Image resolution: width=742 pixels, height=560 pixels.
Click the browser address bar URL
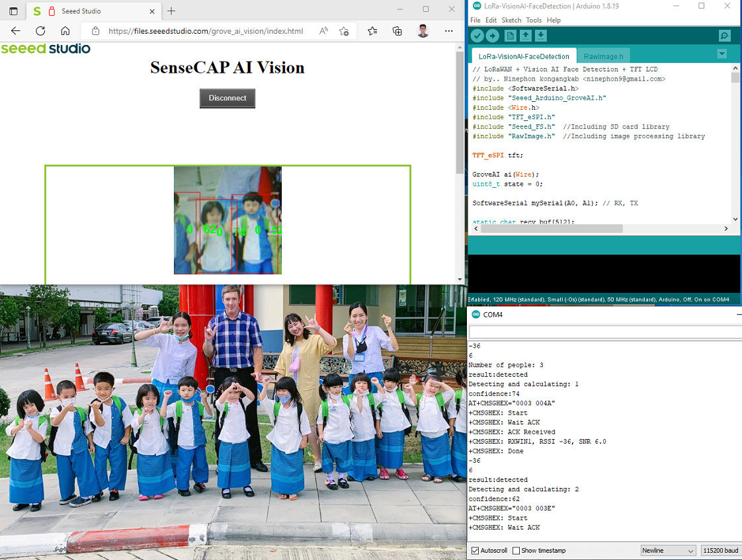tap(206, 31)
